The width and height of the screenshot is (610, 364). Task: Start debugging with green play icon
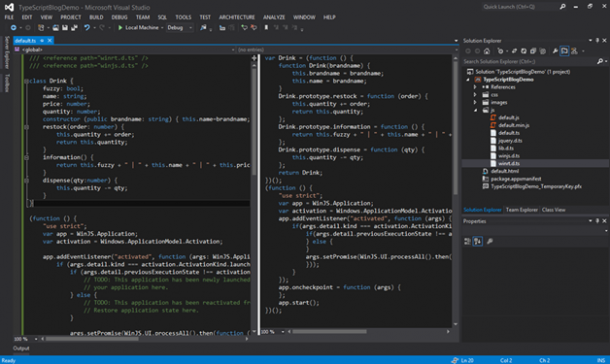[x=120, y=28]
